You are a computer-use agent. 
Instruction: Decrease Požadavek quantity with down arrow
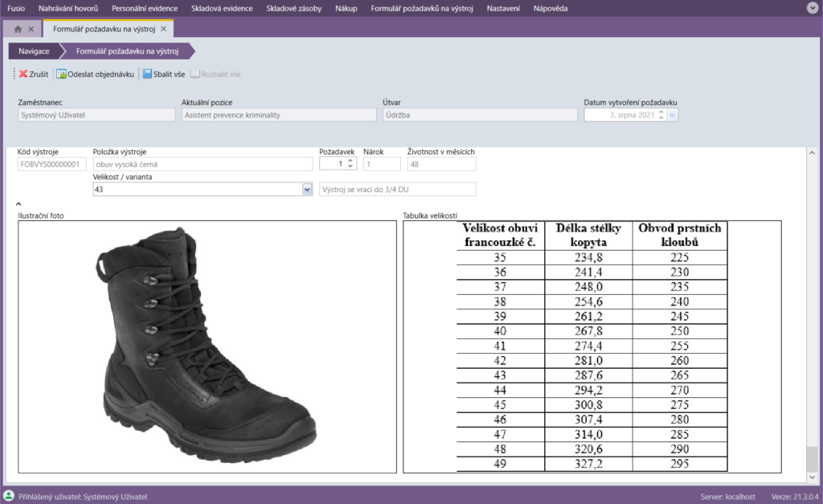coord(350,167)
